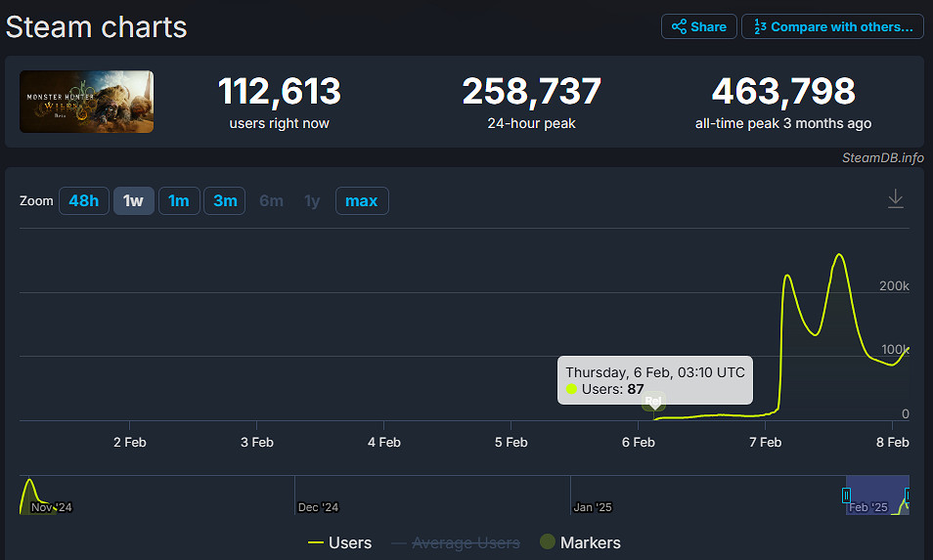Click the Share button
The width and height of the screenshot is (933, 560).
coord(698,26)
